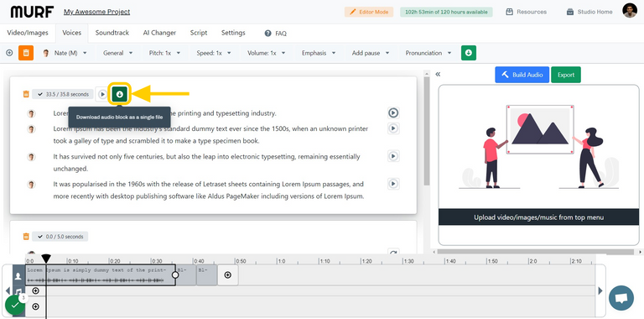
Task: Go to Studio Home
Action: pyautogui.click(x=589, y=12)
